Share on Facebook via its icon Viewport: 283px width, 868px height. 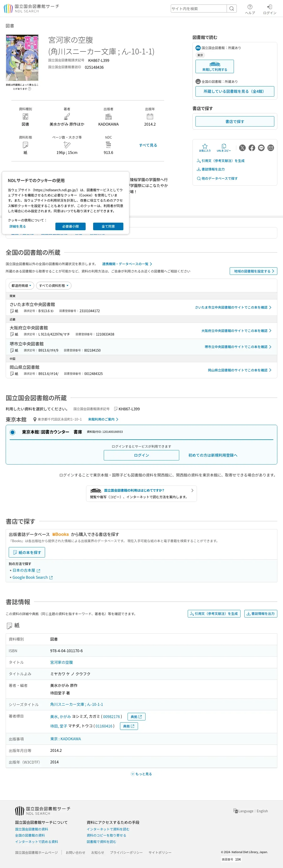(x=252, y=148)
